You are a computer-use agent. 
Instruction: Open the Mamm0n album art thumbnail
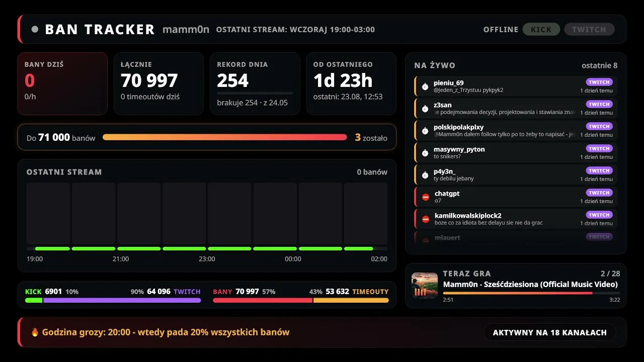tap(425, 286)
